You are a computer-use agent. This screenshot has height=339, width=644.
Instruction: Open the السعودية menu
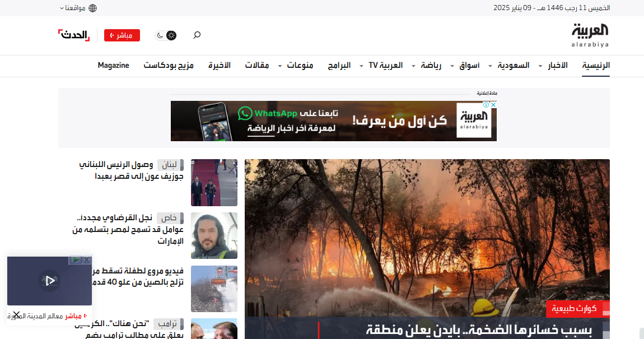(514, 66)
